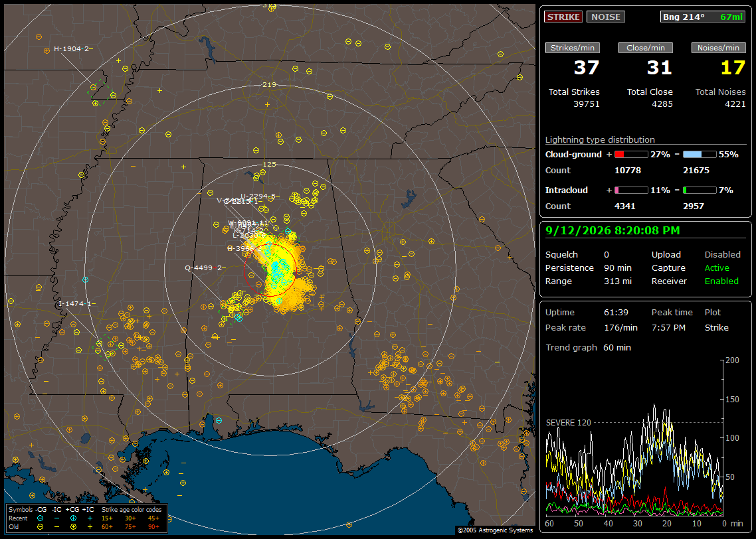Viewport: 756px width, 539px height.
Task: Click the storm cell label I-1474-1
Action: point(74,303)
